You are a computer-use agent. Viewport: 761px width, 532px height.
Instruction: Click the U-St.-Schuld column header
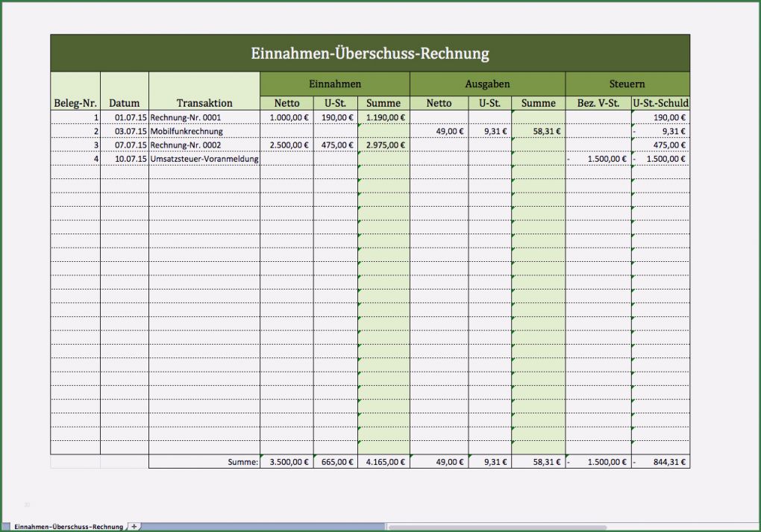660,102
